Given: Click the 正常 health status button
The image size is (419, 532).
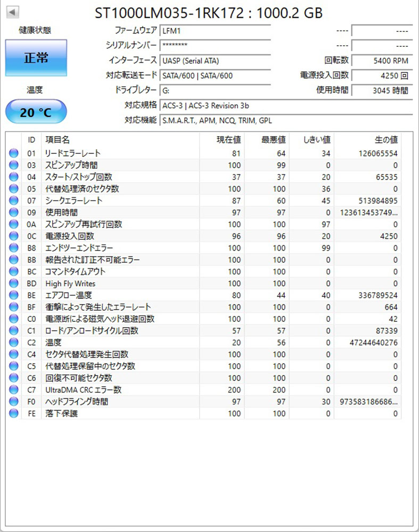Looking at the screenshot, I should click(x=36, y=58).
